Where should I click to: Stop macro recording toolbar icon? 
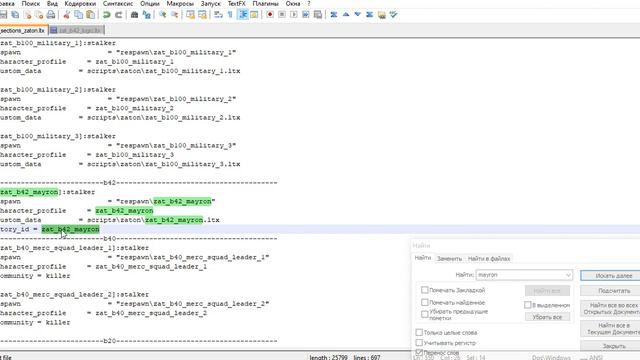[x=282, y=15]
